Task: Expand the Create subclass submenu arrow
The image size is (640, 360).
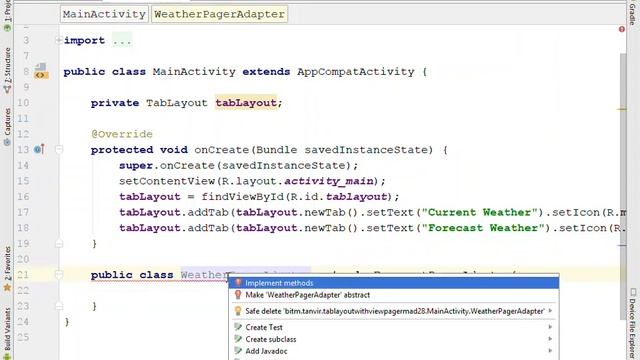Action: tap(551, 339)
